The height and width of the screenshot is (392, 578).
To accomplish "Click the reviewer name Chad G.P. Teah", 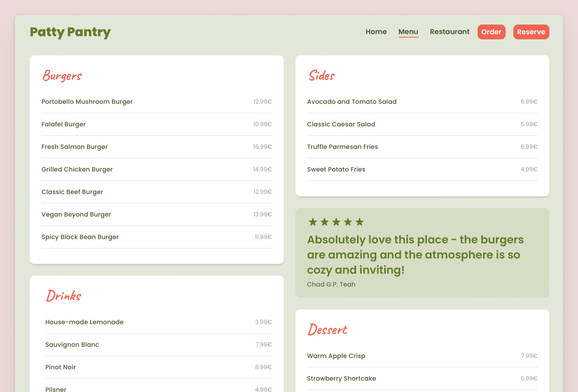I will pyautogui.click(x=331, y=284).
